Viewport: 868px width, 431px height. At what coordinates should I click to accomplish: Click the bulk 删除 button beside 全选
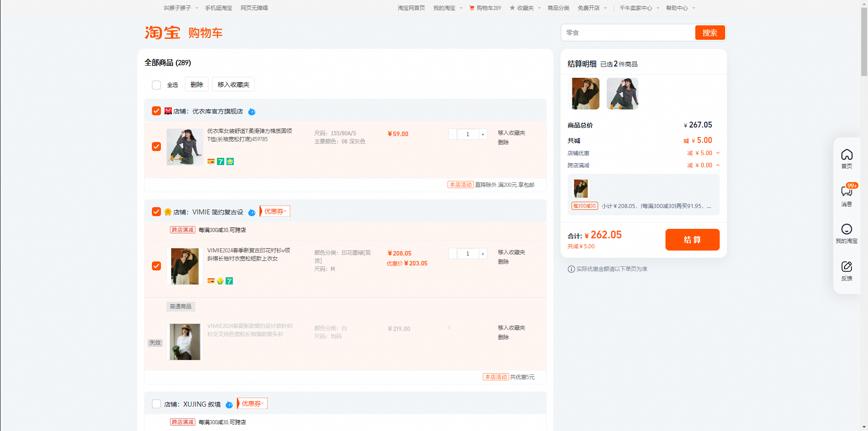click(x=197, y=85)
